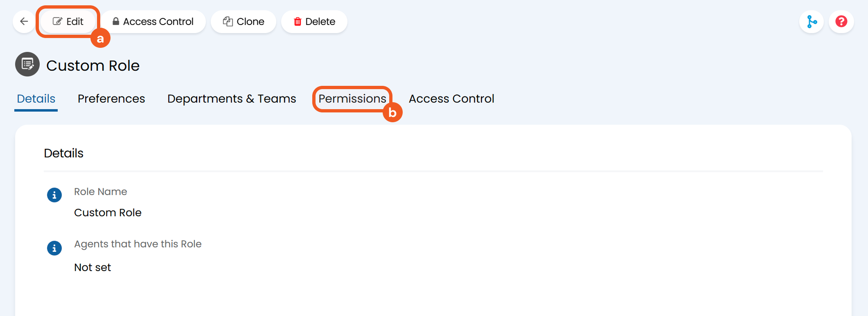Click the Edit pencil icon

pyautogui.click(x=58, y=21)
